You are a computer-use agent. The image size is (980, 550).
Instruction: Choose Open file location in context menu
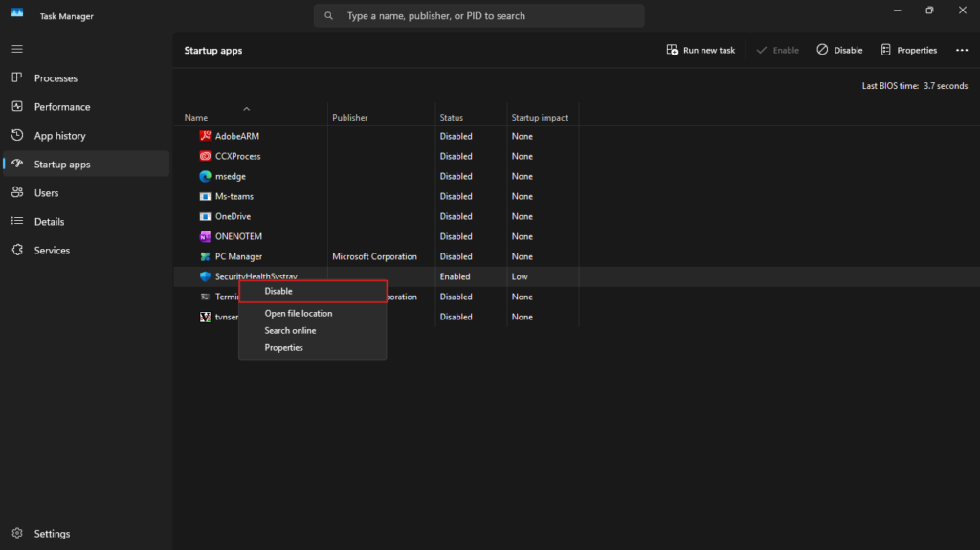click(313, 313)
